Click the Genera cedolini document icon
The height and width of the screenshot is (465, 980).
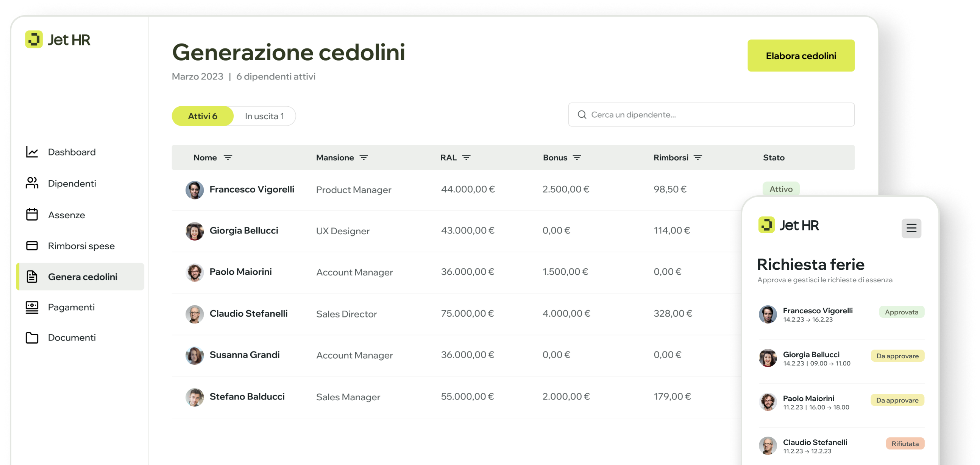point(32,277)
